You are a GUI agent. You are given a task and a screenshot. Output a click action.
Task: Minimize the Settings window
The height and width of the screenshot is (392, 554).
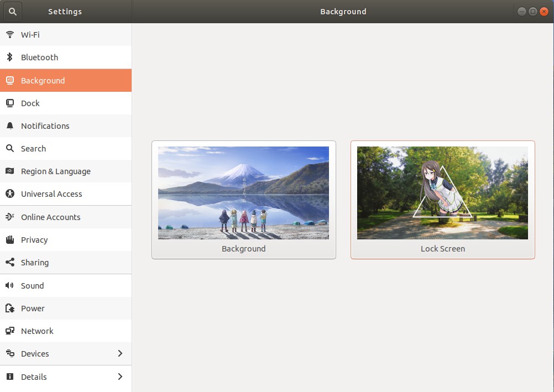point(522,12)
